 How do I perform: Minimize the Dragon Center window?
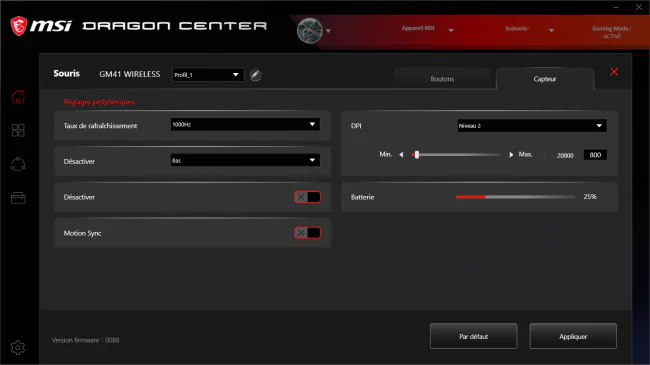pos(616,7)
